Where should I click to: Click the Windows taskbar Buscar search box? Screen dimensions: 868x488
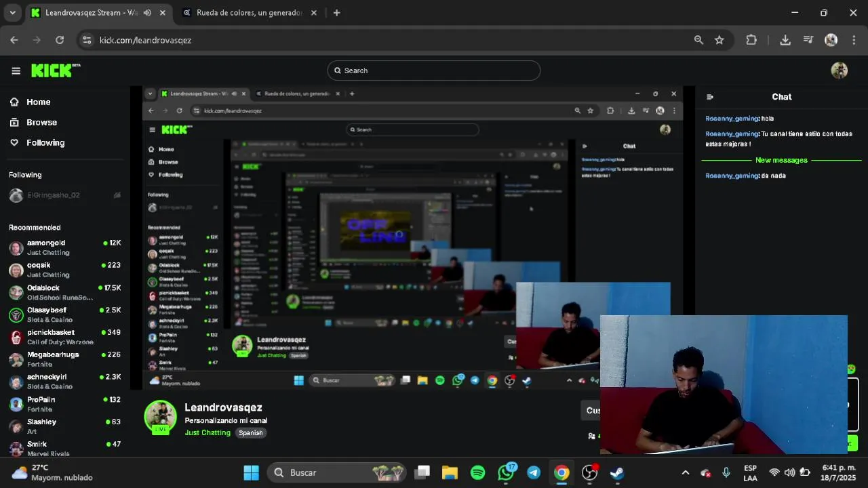tap(338, 472)
